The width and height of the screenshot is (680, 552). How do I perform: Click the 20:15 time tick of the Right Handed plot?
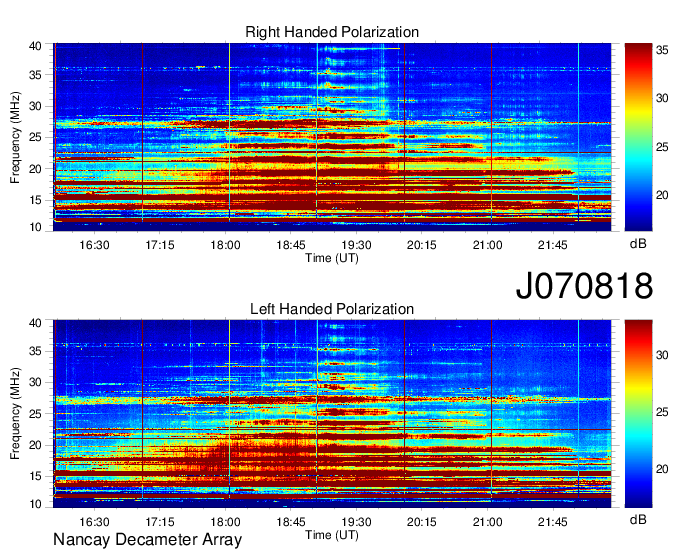tap(422, 245)
